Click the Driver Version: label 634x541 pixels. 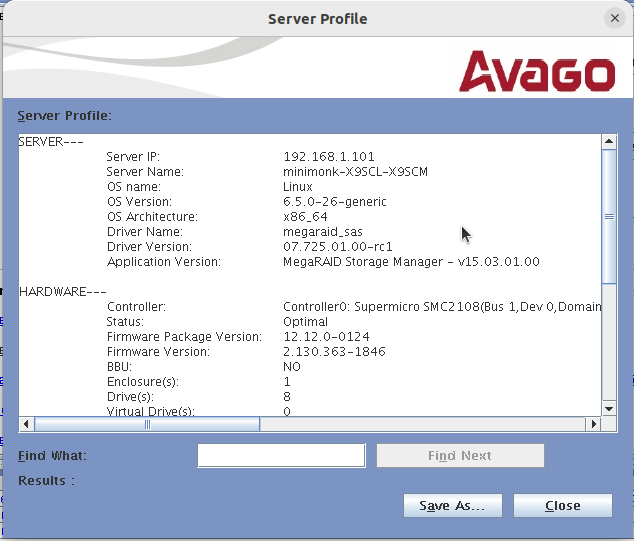point(149,247)
